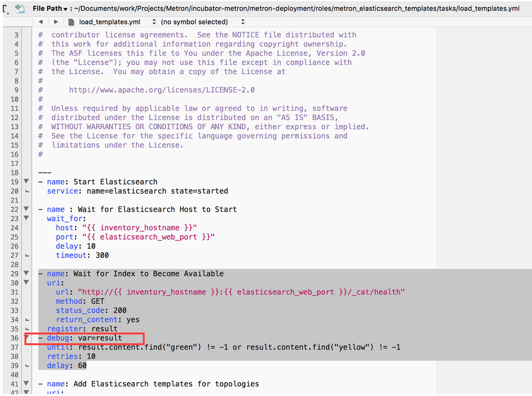The width and height of the screenshot is (532, 396).
Task: Click the fold end marker at line 35
Action: [27, 329]
